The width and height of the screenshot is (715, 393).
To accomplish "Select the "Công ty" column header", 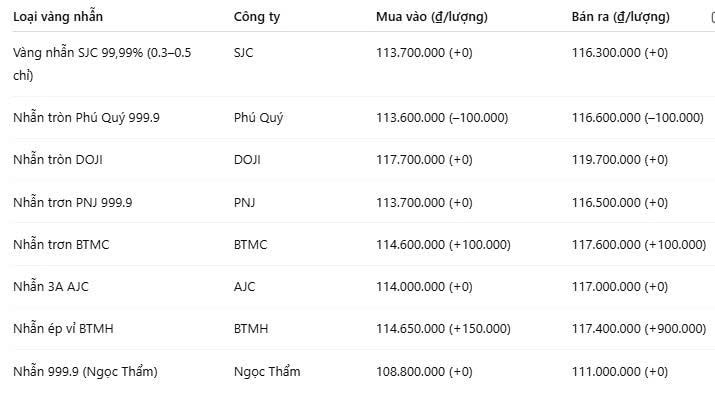I will point(257,17).
